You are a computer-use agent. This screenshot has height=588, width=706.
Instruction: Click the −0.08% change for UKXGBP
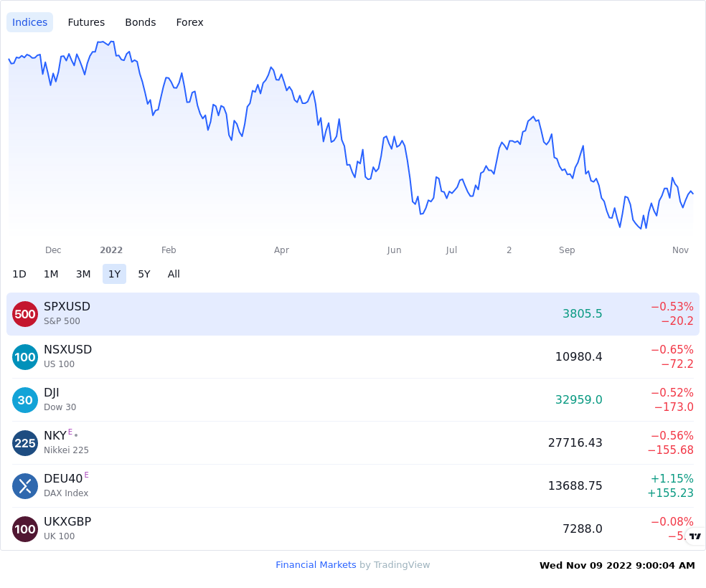tap(672, 521)
